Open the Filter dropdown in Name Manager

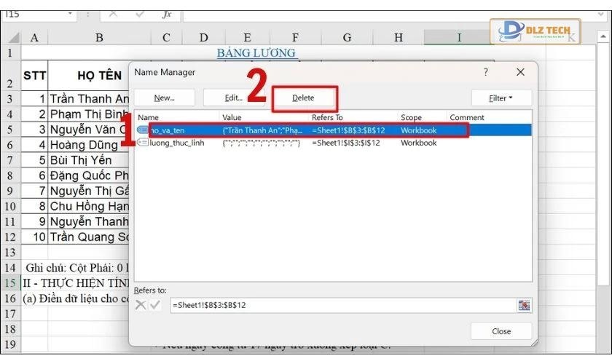(x=501, y=98)
